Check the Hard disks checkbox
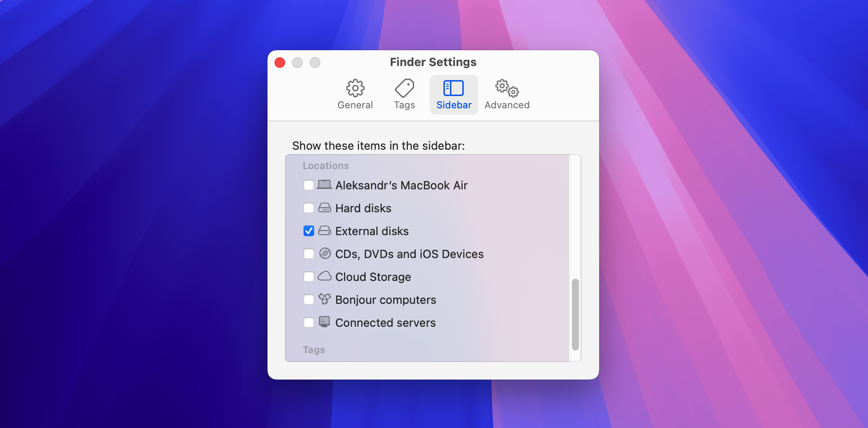This screenshot has height=428, width=868. point(309,208)
